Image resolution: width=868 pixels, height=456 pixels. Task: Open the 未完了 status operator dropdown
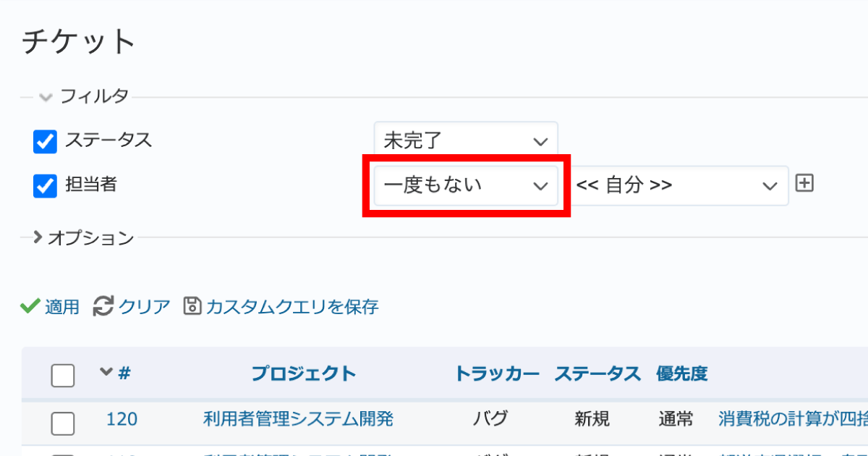click(x=466, y=140)
